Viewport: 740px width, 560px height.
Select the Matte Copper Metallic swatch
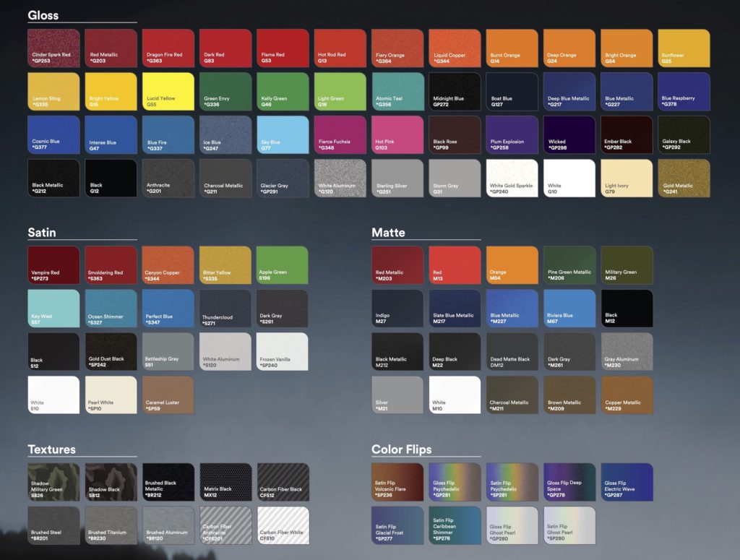click(627, 395)
